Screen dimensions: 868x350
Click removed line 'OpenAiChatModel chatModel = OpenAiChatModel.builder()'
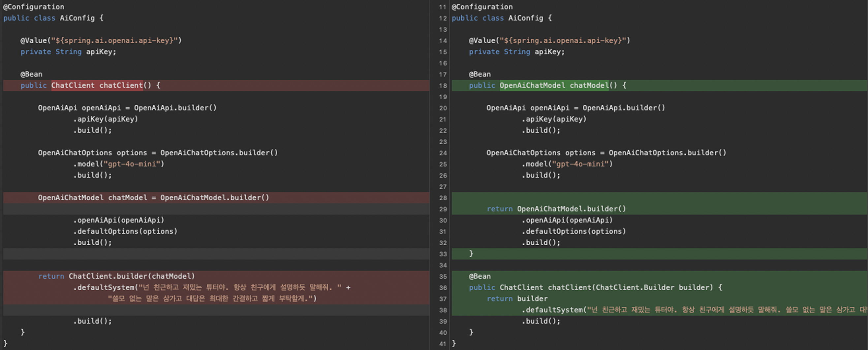(x=154, y=198)
